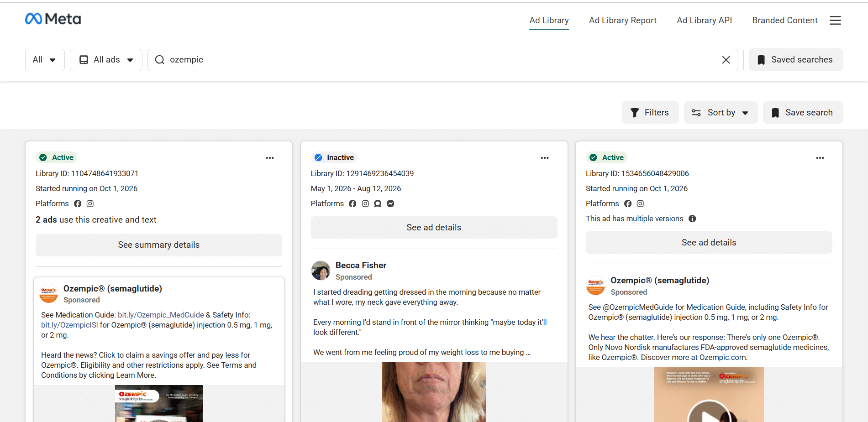Switch to Ad Library tab
Image resolution: width=868 pixels, height=422 pixels.
click(549, 21)
